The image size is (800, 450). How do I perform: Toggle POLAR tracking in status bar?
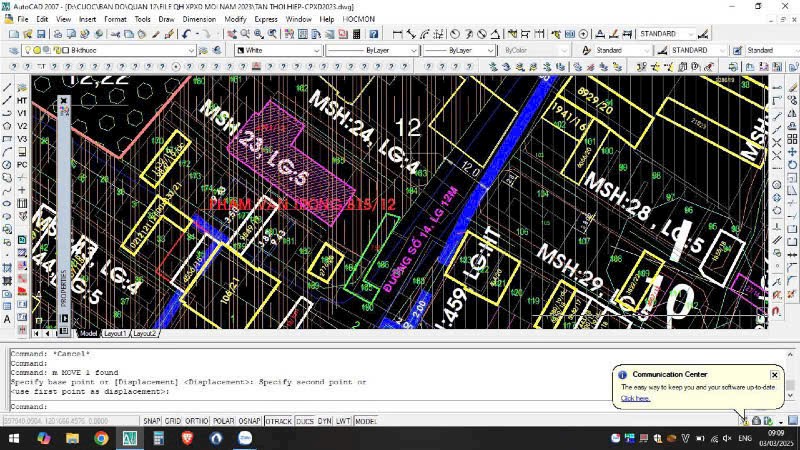pos(223,421)
